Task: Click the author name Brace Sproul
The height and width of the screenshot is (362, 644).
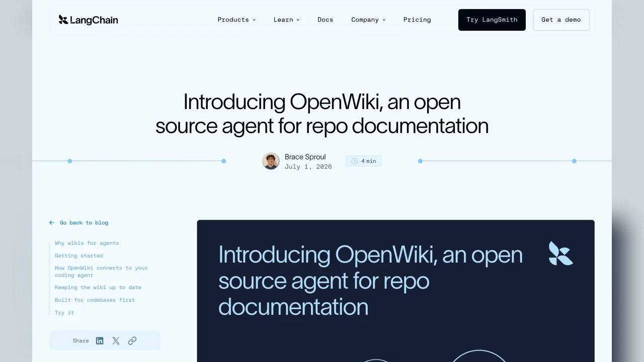Action: tap(305, 157)
